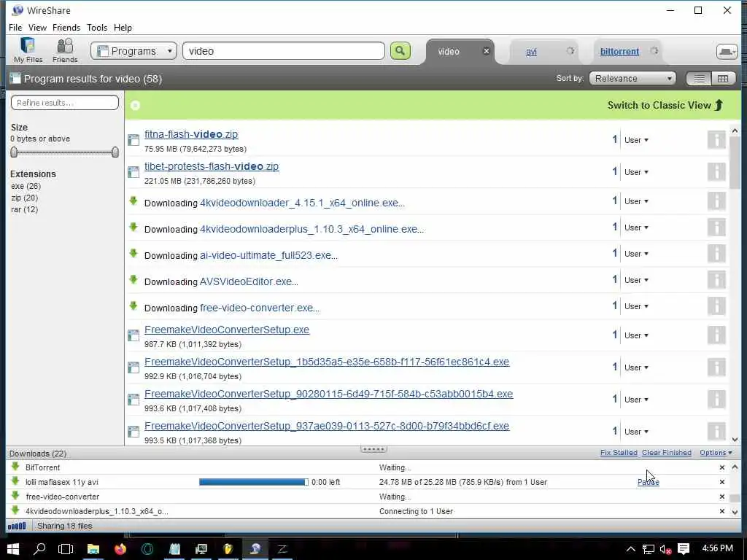
Task: Open top-right device button dropdown
Action: (x=727, y=52)
